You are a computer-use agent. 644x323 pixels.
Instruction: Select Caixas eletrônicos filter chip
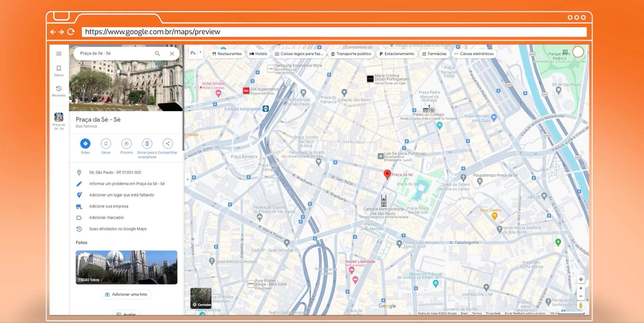click(474, 54)
